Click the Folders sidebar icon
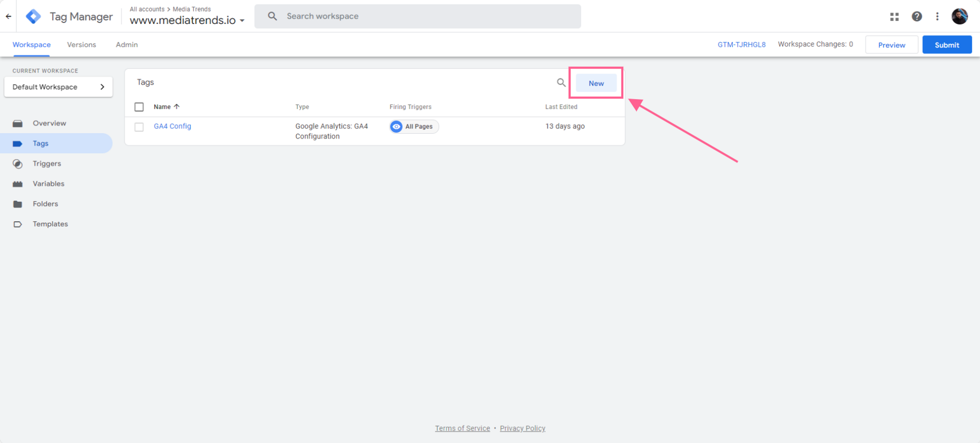The height and width of the screenshot is (443, 980). point(18,204)
